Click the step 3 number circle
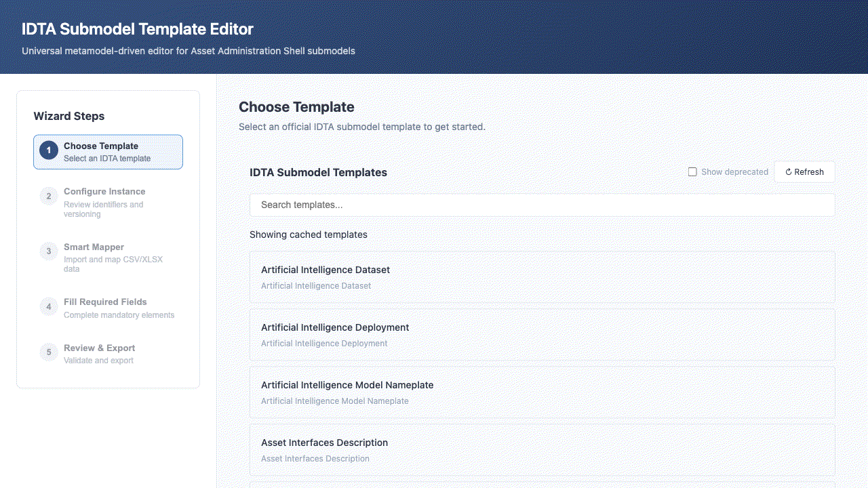The width and height of the screenshot is (868, 488). point(49,251)
